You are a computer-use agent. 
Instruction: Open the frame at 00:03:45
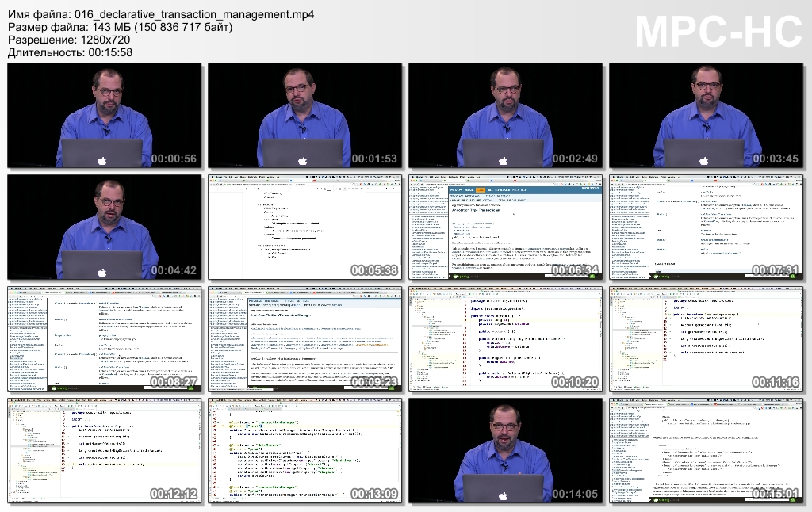coord(707,116)
